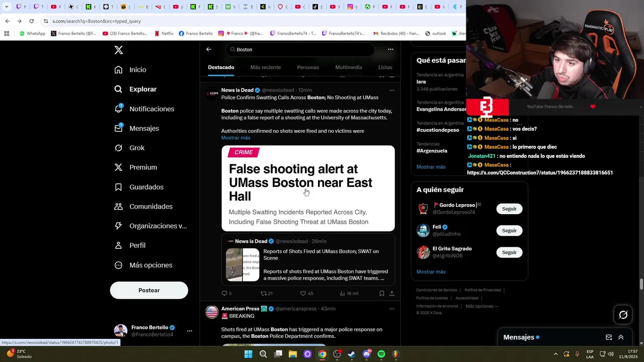Viewport: 644px width, 362px height.
Task: Open Netflix bookmark
Action: pyautogui.click(x=164, y=34)
